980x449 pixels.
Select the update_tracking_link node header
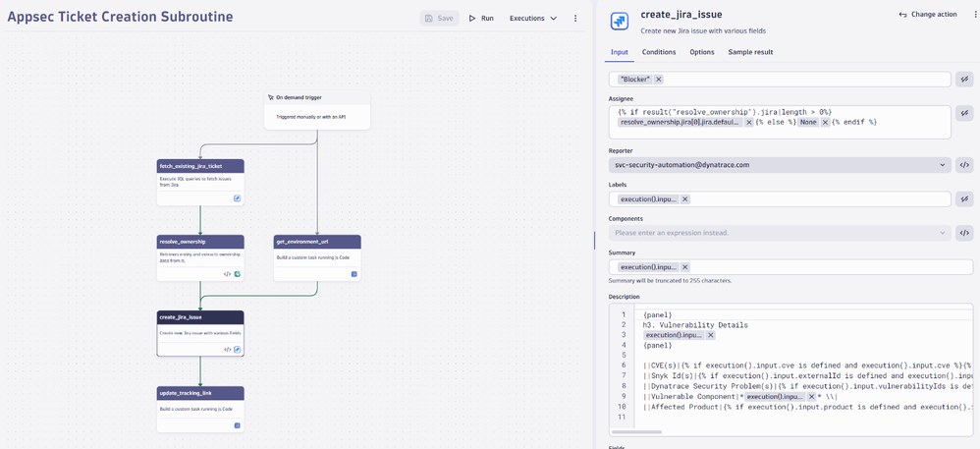tap(200, 393)
